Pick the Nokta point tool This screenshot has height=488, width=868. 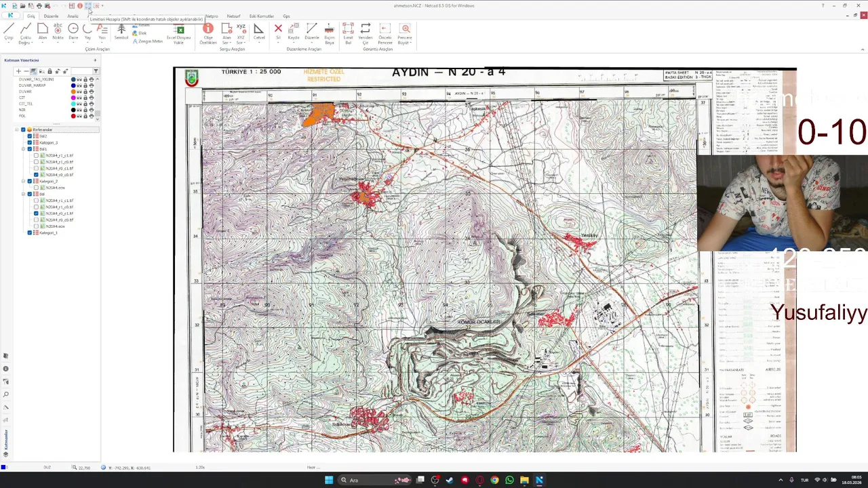tap(58, 31)
